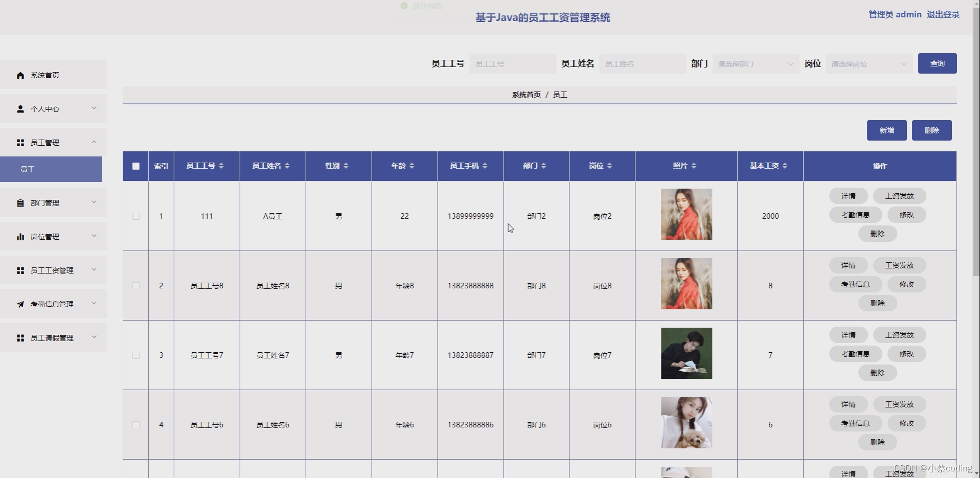Screen dimensions: 980x478
Task: Open the 考勤信息管理 menu label
Action: pyautogui.click(x=52, y=304)
